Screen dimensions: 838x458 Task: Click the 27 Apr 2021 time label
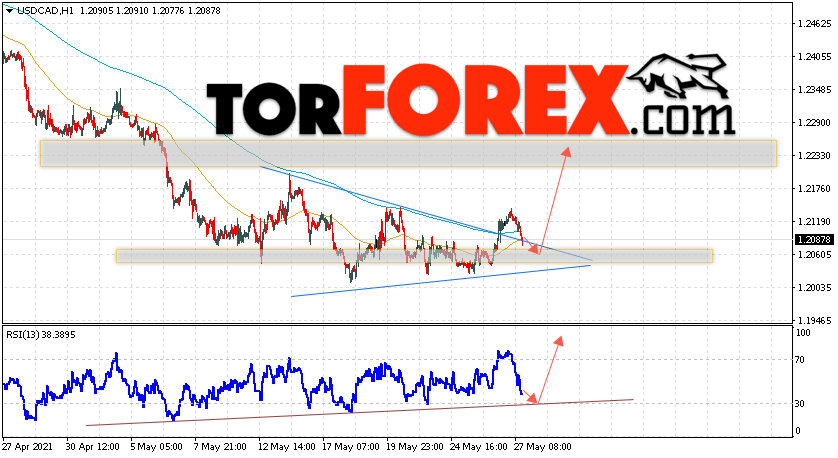click(27, 447)
